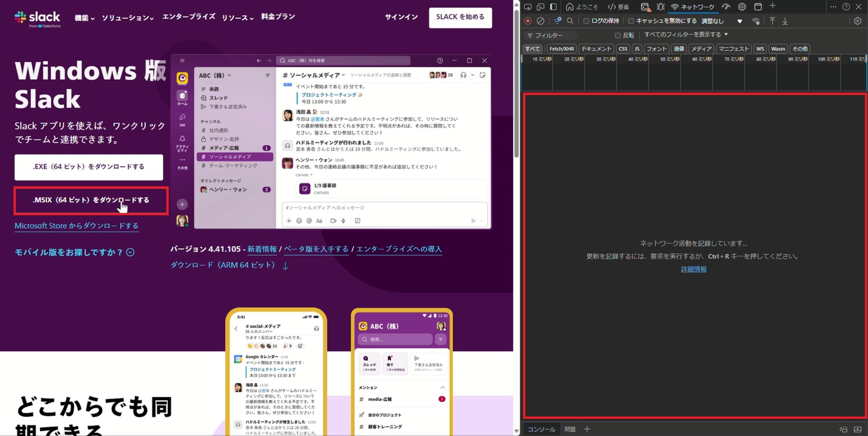
Task: Click the ARM 64 download arrow icon
Action: click(285, 266)
